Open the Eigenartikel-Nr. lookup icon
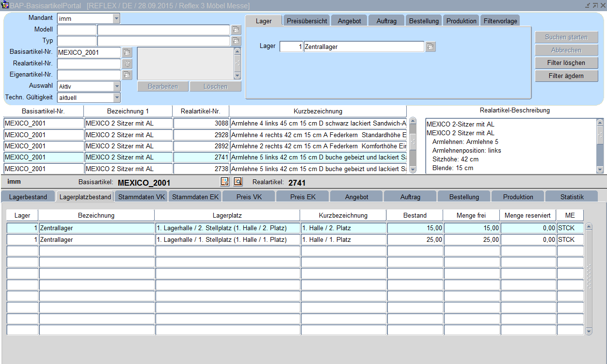607x364 pixels. click(127, 75)
